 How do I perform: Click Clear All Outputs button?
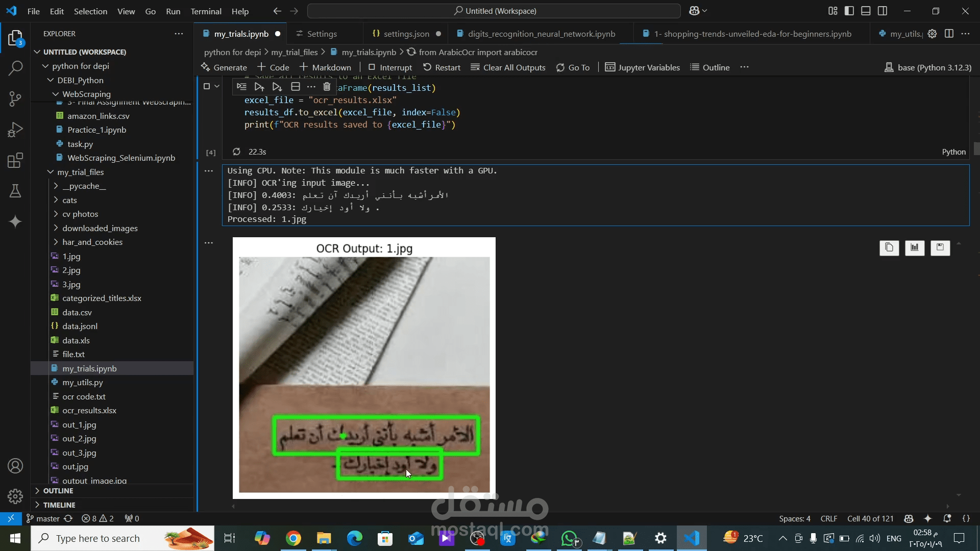tap(508, 67)
